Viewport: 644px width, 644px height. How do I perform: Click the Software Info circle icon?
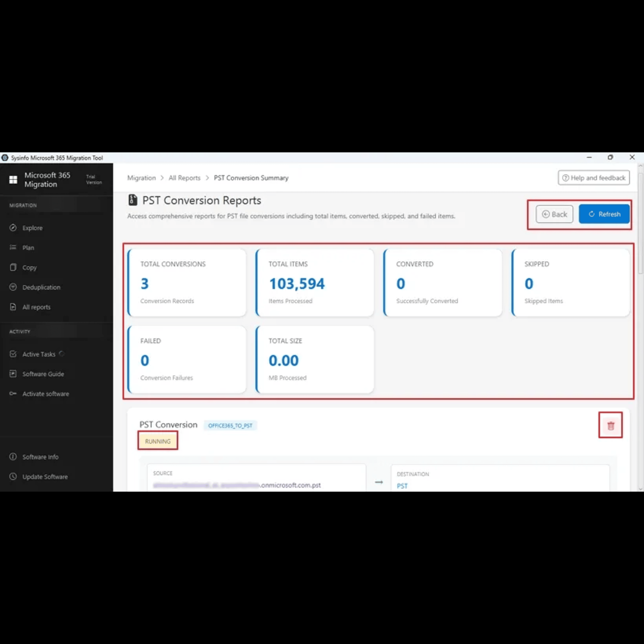pos(13,457)
